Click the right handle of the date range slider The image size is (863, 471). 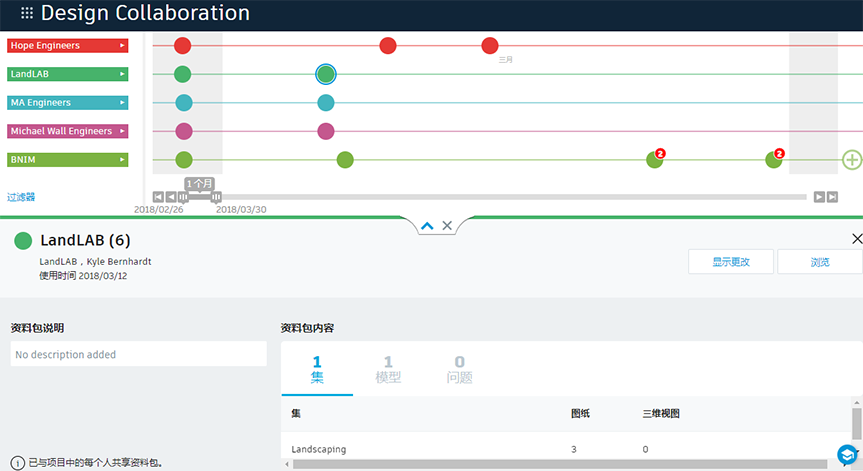pyautogui.click(x=216, y=197)
